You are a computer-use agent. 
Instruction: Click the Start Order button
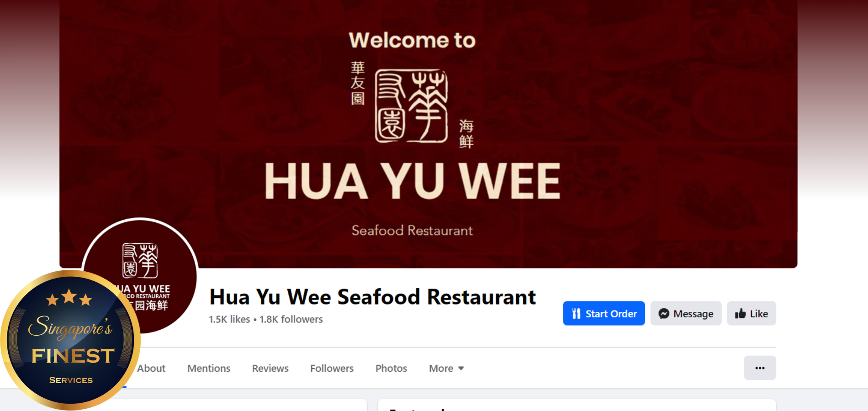(x=604, y=313)
